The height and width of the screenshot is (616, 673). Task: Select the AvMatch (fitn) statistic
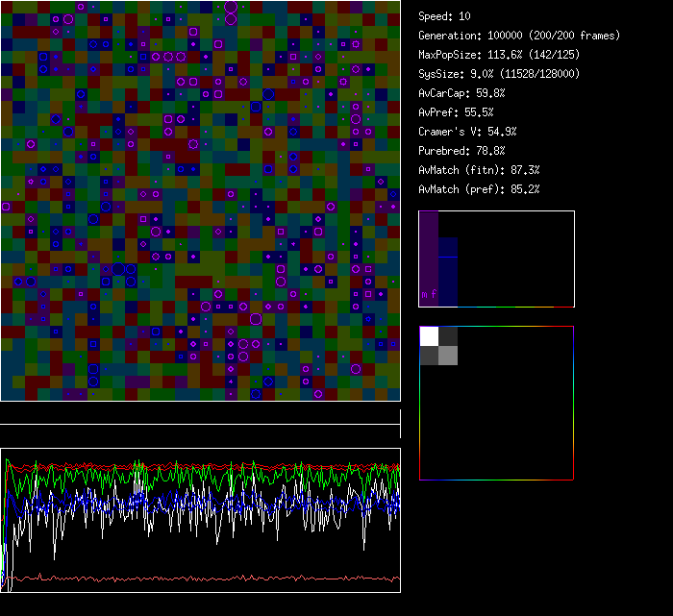(479, 170)
